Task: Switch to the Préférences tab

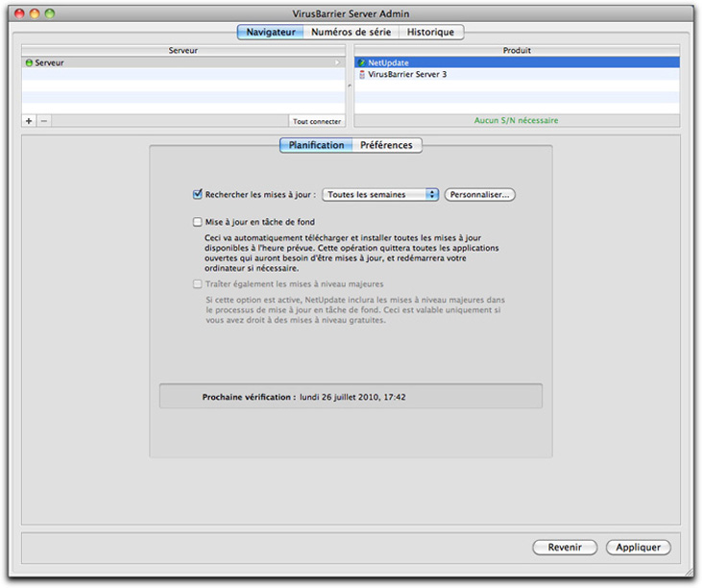Action: (x=386, y=145)
